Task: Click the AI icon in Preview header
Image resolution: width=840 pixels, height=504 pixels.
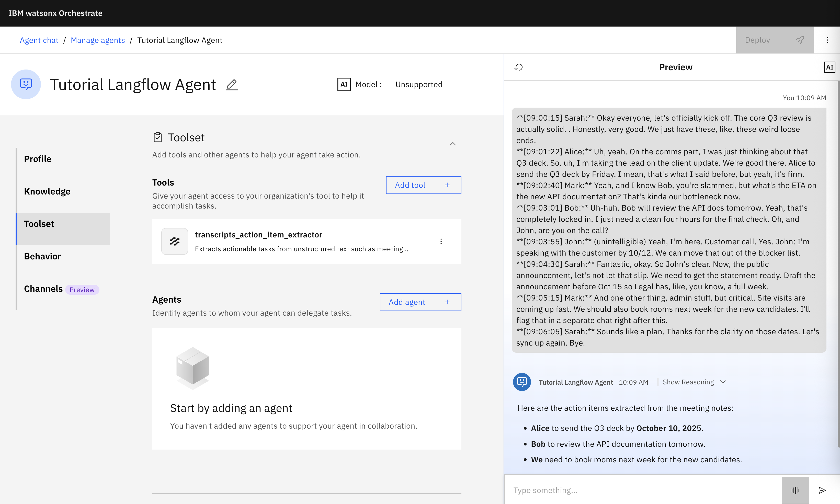Action: pos(829,67)
